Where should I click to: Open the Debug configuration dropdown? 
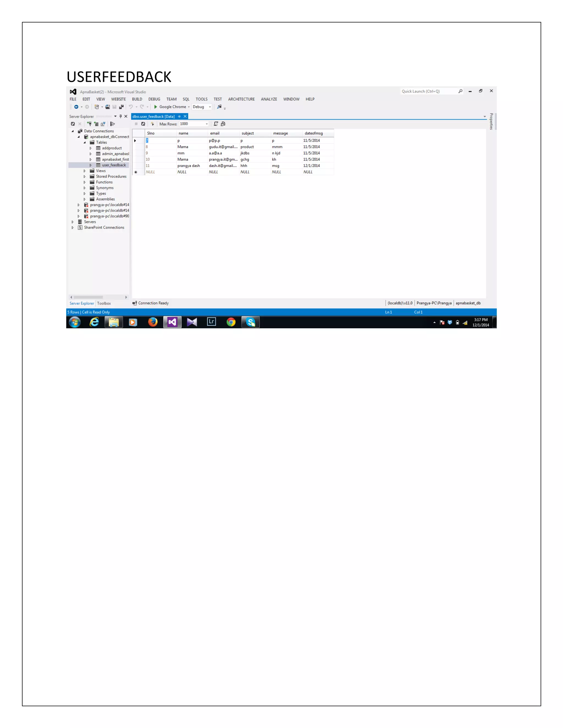click(210, 107)
